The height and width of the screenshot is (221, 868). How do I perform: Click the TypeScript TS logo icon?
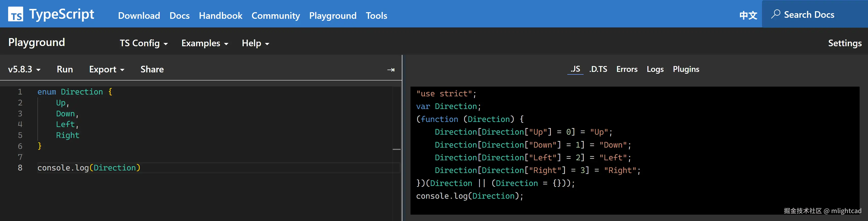[x=16, y=14]
